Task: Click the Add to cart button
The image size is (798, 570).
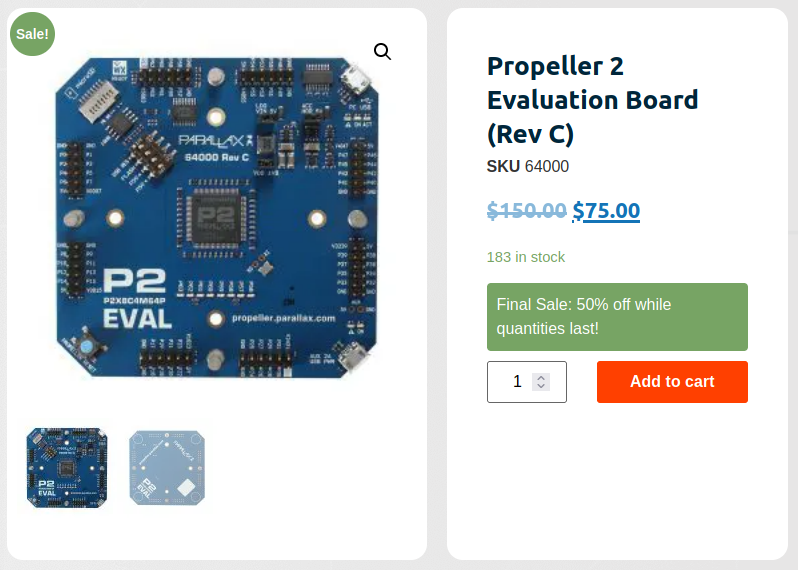Action: point(672,382)
